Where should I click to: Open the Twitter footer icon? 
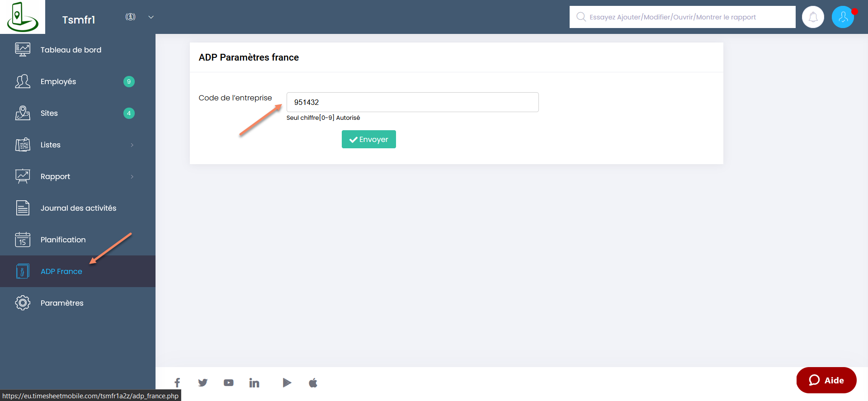pyautogui.click(x=203, y=383)
